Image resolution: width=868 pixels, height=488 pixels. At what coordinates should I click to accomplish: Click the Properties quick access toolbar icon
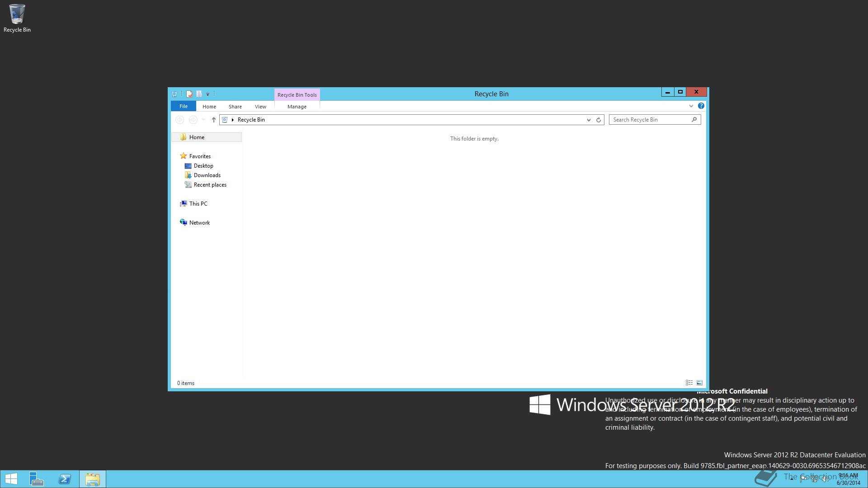pyautogui.click(x=189, y=94)
